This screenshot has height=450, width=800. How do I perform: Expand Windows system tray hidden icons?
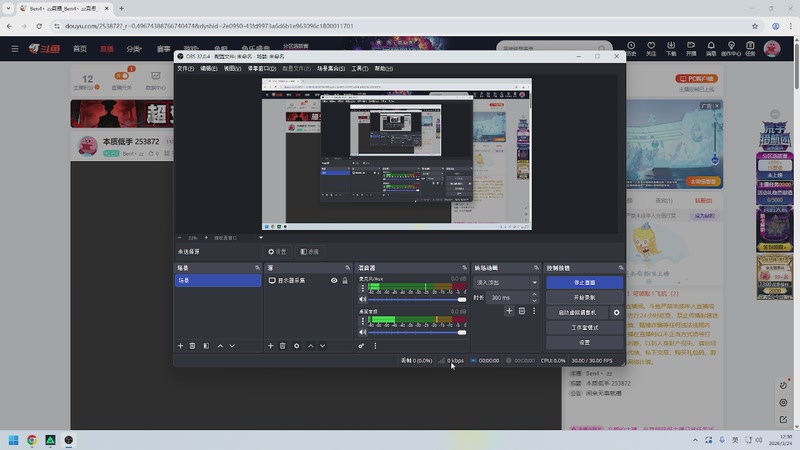695,440
